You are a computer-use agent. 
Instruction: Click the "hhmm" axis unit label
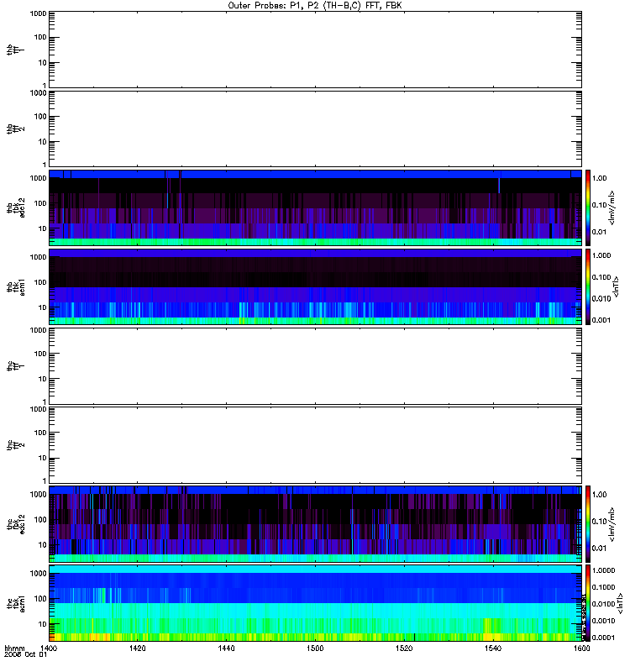pyautogui.click(x=14, y=648)
